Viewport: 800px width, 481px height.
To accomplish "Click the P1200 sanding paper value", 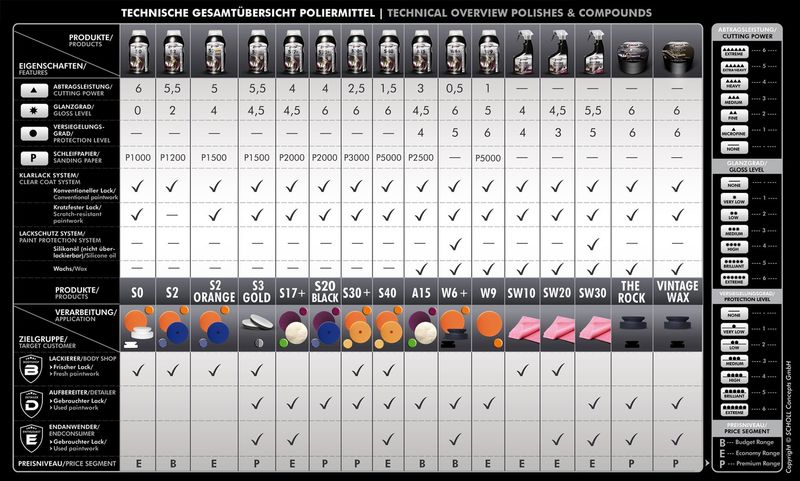I will point(172,158).
